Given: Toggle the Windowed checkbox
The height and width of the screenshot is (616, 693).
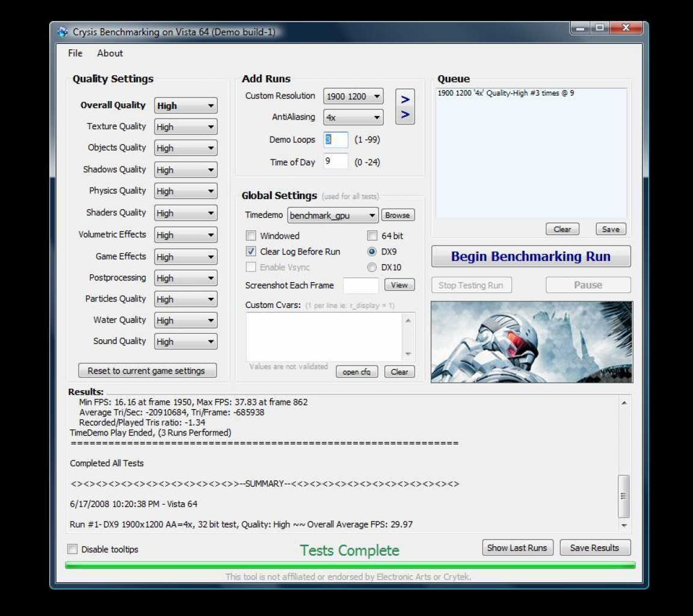Looking at the screenshot, I should (251, 236).
